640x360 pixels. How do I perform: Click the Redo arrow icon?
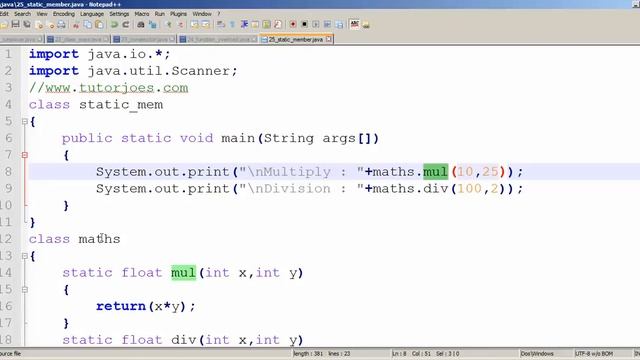[x=126, y=24]
